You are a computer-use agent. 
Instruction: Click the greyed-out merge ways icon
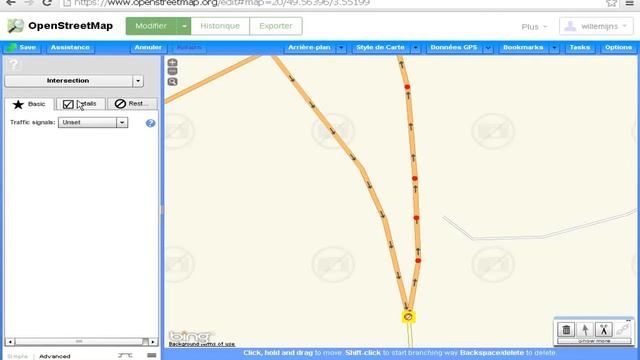(622, 329)
